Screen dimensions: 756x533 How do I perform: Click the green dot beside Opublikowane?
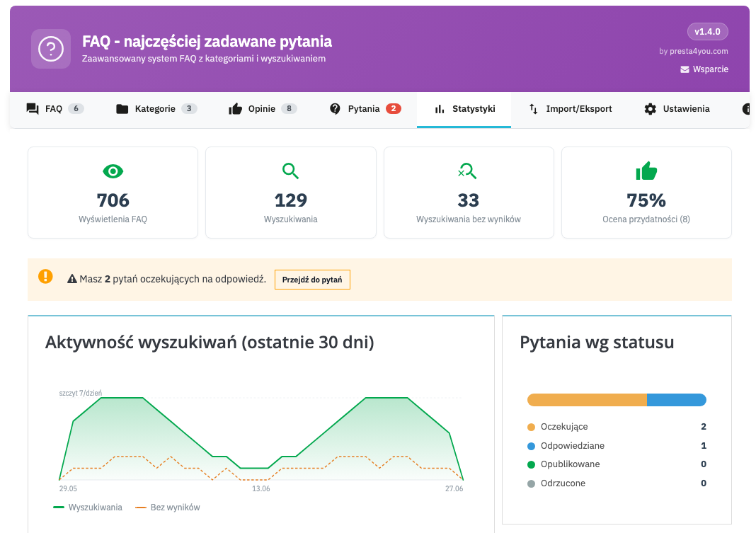coord(532,464)
